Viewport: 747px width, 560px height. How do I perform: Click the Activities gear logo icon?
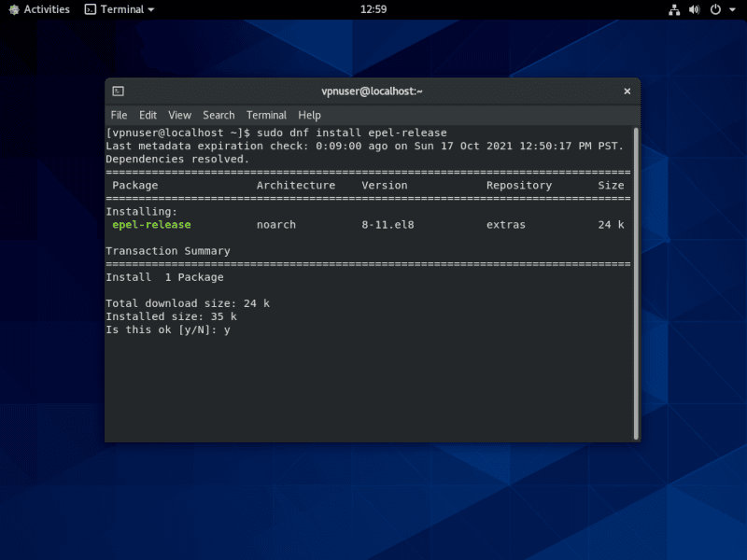14,9
